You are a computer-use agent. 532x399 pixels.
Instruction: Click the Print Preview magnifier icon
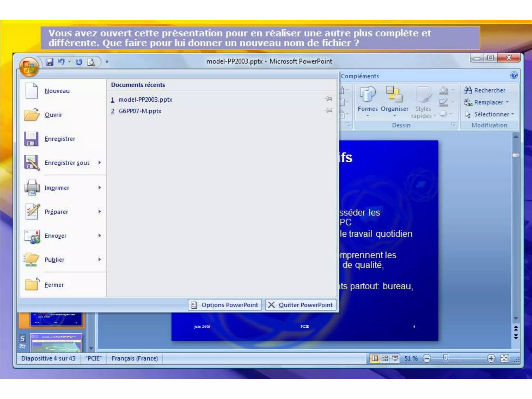tap(91, 62)
